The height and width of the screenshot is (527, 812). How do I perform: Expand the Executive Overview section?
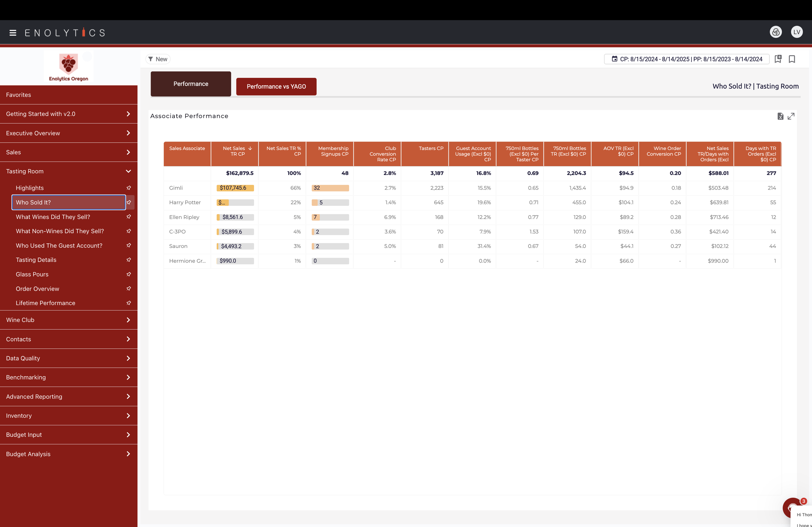[x=128, y=133]
